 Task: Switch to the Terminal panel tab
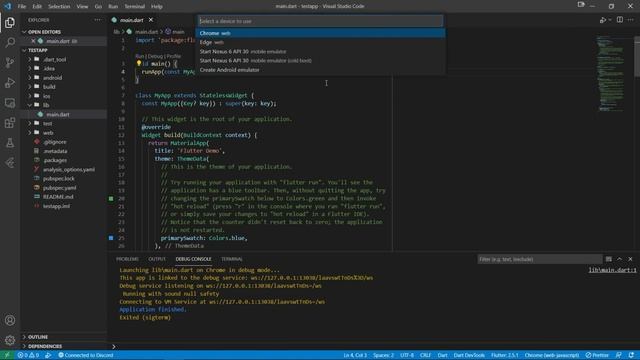coord(232,259)
